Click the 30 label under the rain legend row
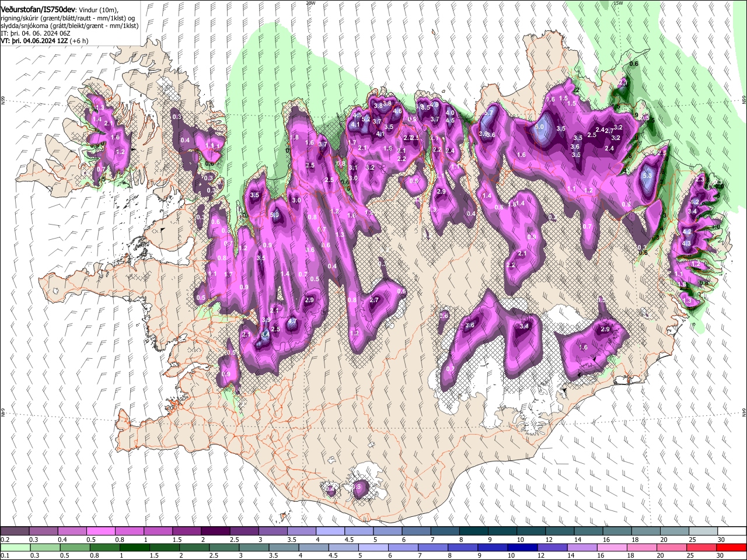The width and height of the screenshot is (747, 560). click(721, 555)
